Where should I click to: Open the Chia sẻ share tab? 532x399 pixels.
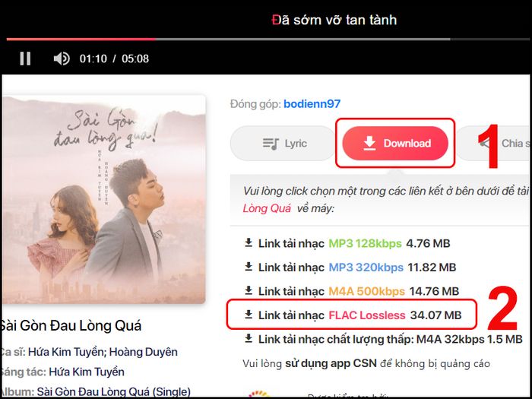pos(494,144)
